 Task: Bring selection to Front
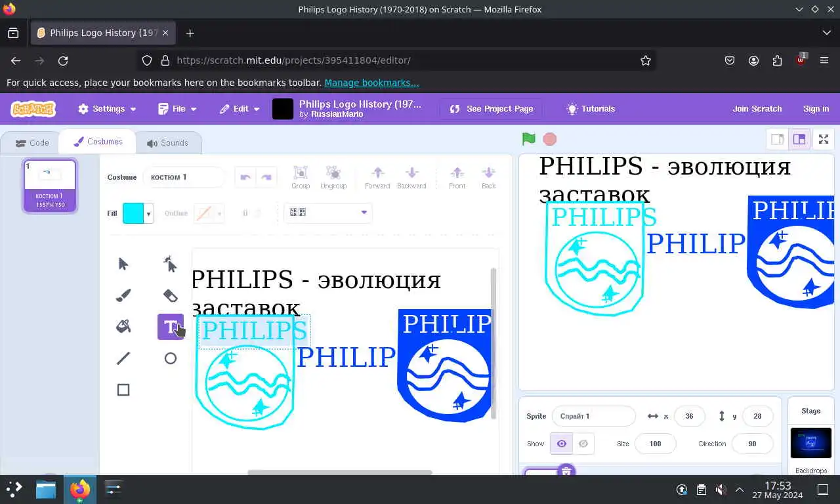point(457,177)
